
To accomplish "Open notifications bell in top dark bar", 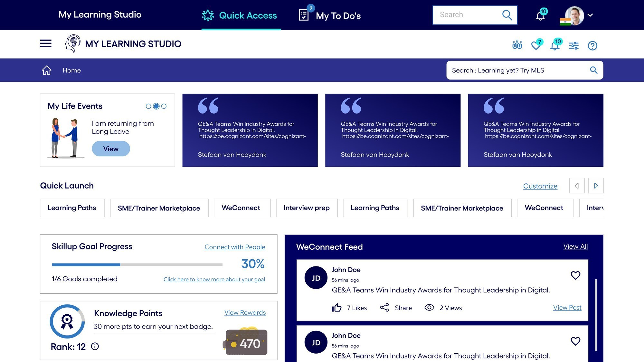I will [x=540, y=15].
